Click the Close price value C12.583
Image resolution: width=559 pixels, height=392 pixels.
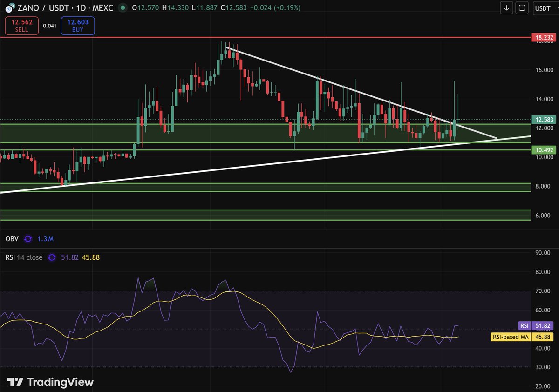(234, 8)
